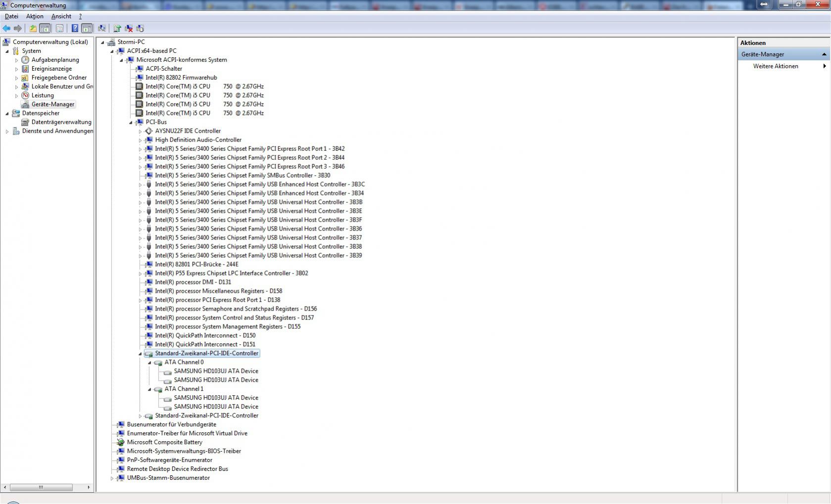This screenshot has width=831, height=504.
Task: Click the Aufgabenplanung clock icon
Action: pyautogui.click(x=25, y=60)
